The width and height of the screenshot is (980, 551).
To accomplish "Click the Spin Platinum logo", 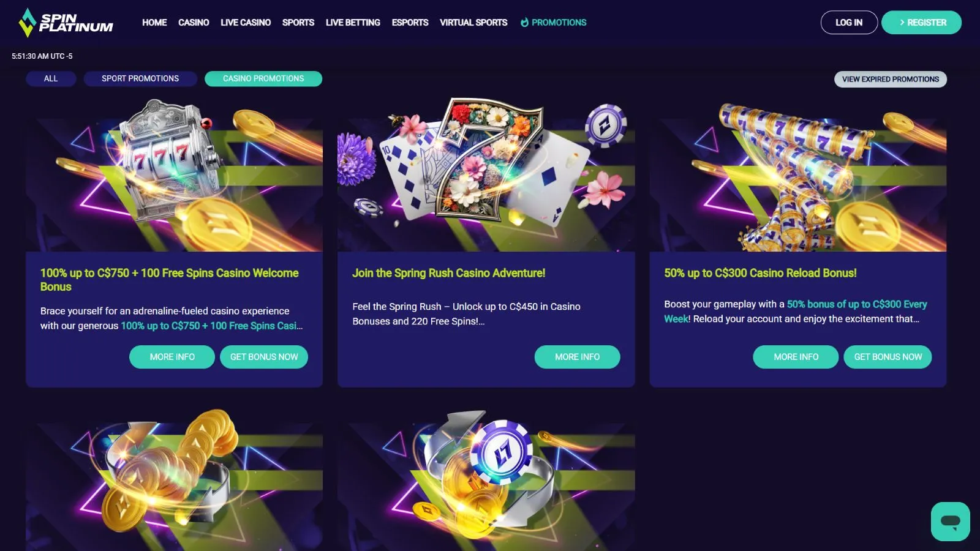I will point(66,23).
